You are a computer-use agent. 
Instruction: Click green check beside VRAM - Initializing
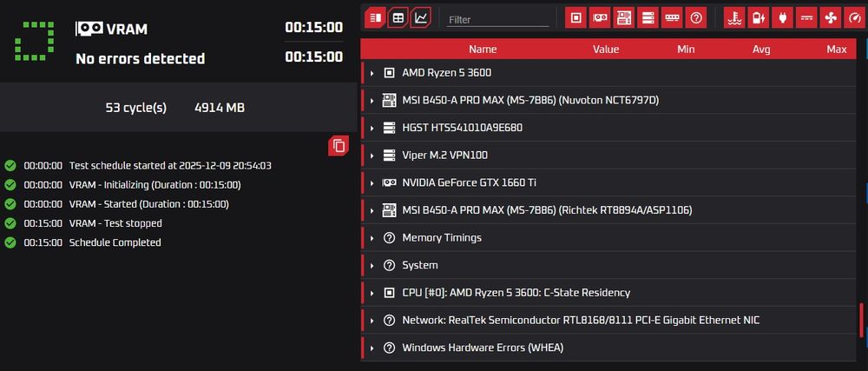(10, 184)
